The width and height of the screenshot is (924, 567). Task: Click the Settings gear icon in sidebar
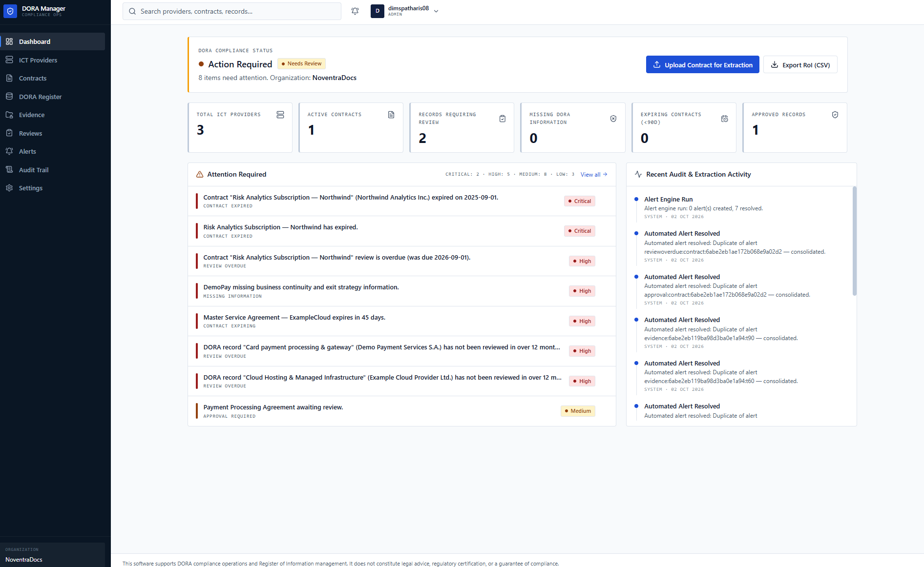[9, 188]
